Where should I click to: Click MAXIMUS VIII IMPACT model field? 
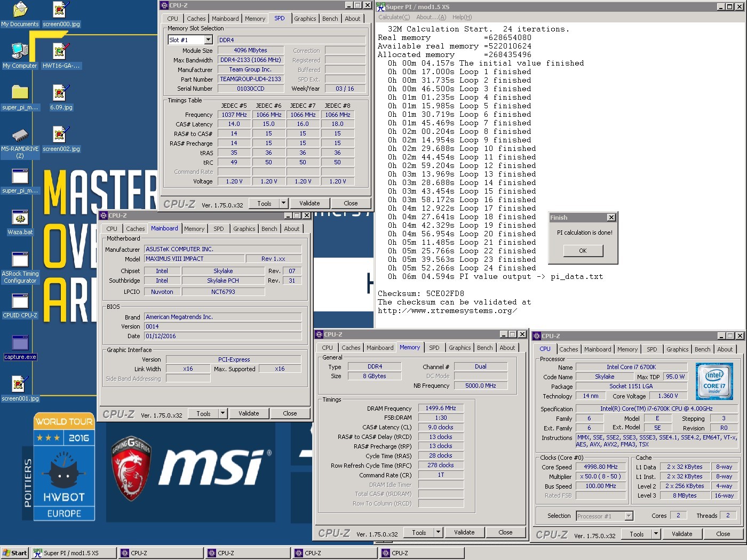click(x=194, y=259)
